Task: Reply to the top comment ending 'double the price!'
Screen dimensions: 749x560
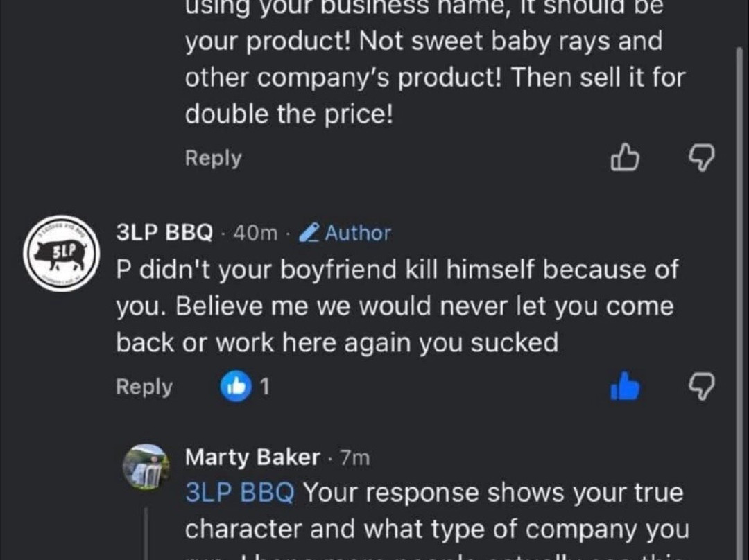Action: (213, 159)
